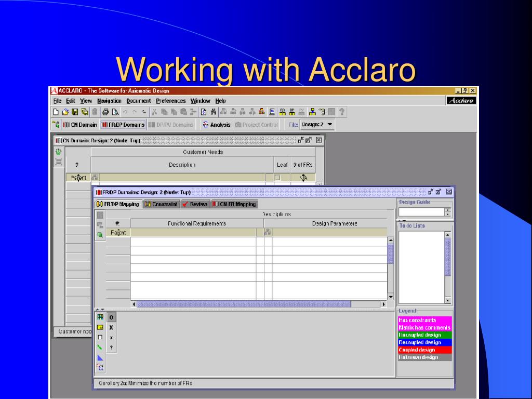This screenshot has height=399, width=532.
Task: Click the green tree icon before CN Domain
Action: pos(56,125)
